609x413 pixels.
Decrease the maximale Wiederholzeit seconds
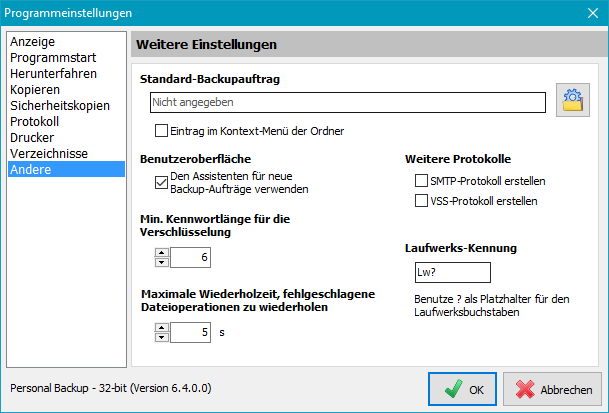coord(162,337)
